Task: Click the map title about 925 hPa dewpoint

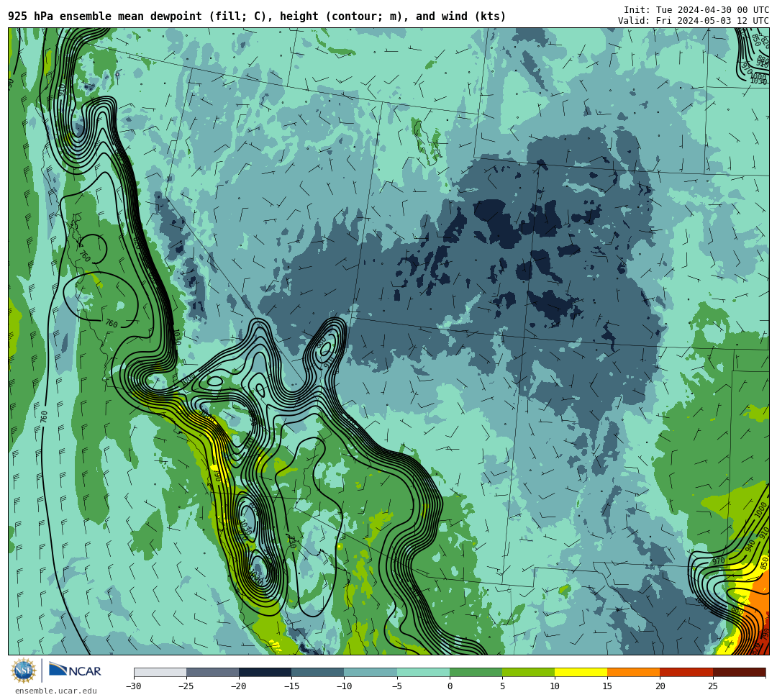Action: pyautogui.click(x=257, y=17)
